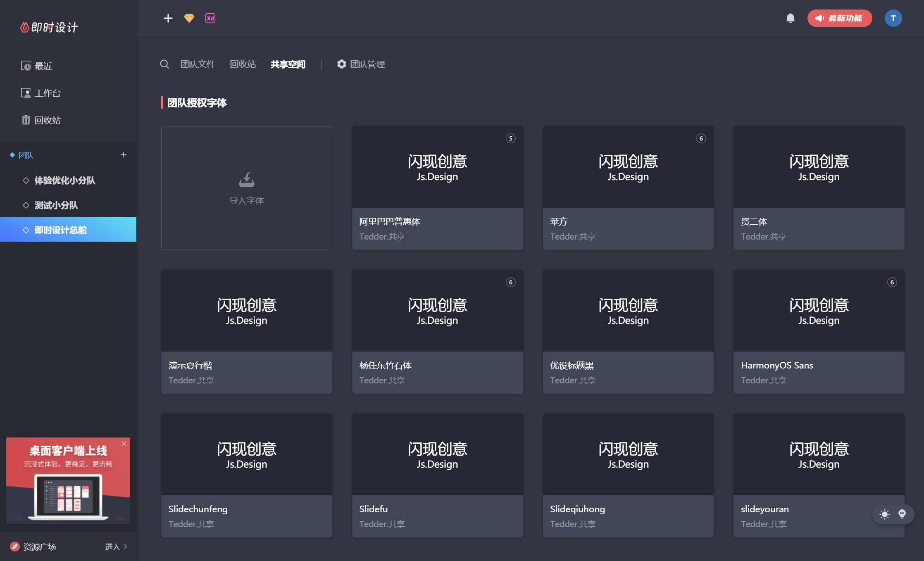Click the lightbulb tips icon

[x=902, y=514]
